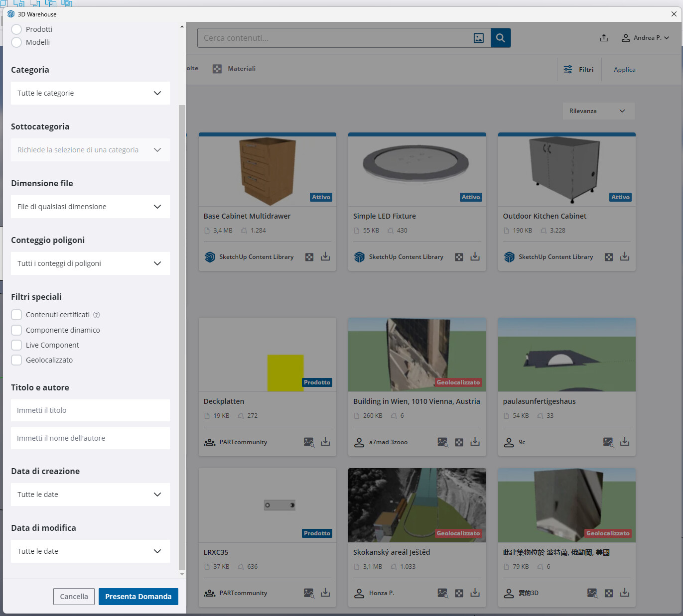The image size is (683, 616).
Task: Open the Rilevanza sort dropdown
Action: click(598, 111)
